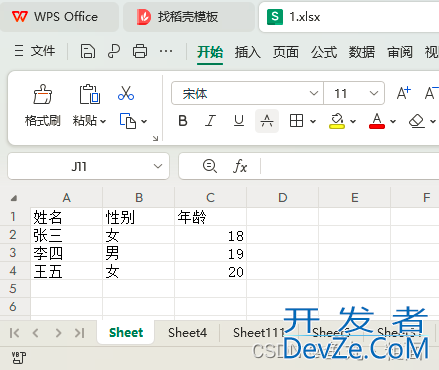Image resolution: width=439 pixels, height=370 pixels.
Task: Switch to the 开始 ribbon tab
Action: click(210, 52)
